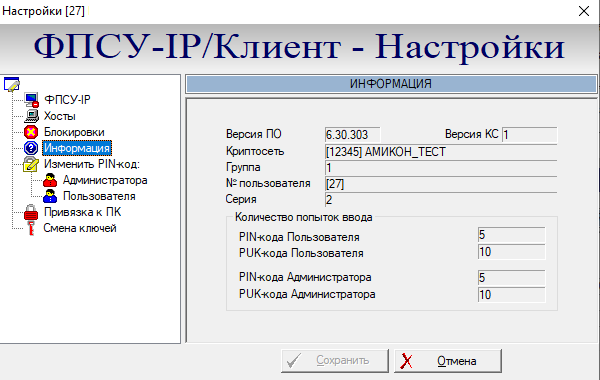Click the blue Пользователя user icon
The image size is (600, 380).
pyautogui.click(x=50, y=196)
